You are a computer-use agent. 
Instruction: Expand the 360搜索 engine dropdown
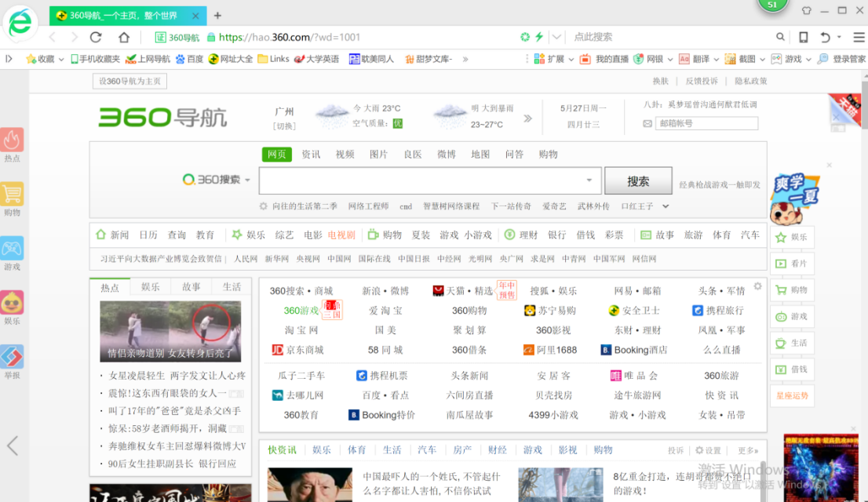pyautogui.click(x=247, y=180)
